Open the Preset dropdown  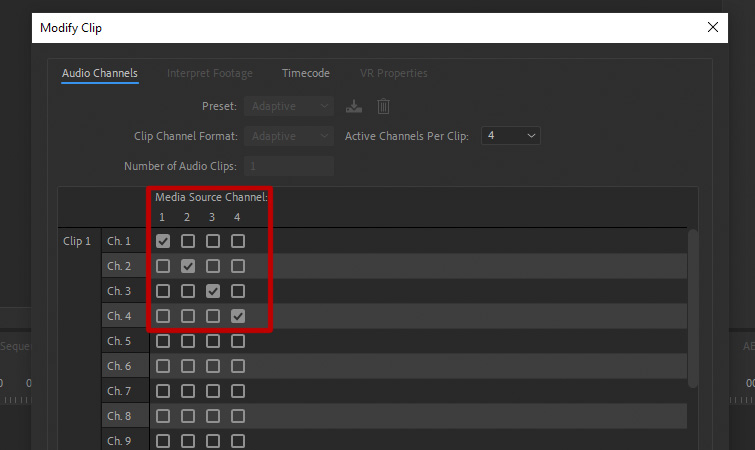tap(289, 106)
